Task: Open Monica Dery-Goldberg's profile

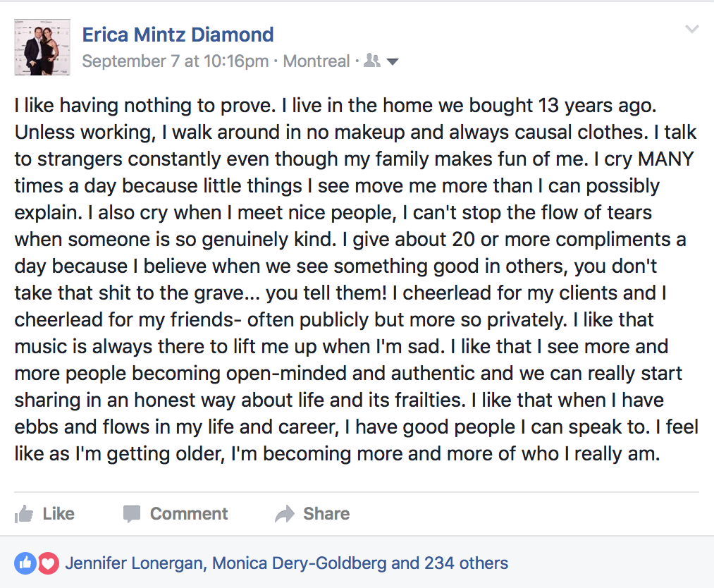Action: coord(300,563)
